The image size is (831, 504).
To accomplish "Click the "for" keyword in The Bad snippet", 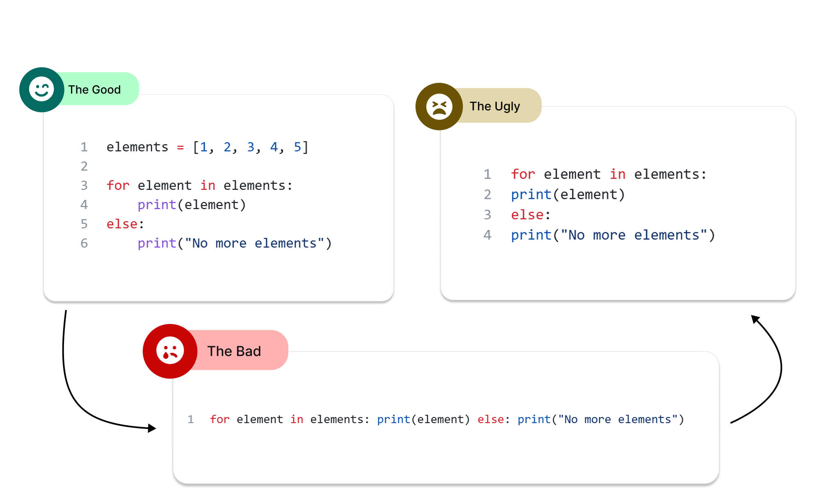I will click(219, 419).
